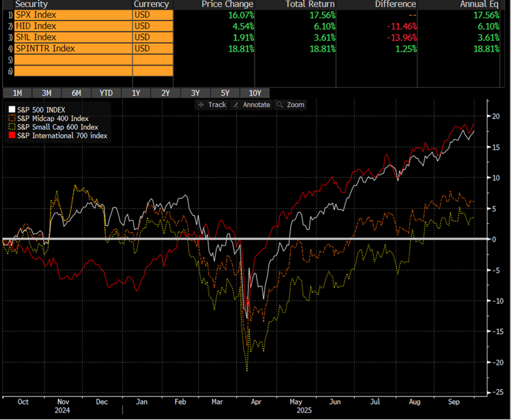Select the 5Y time range tab

click(225, 93)
